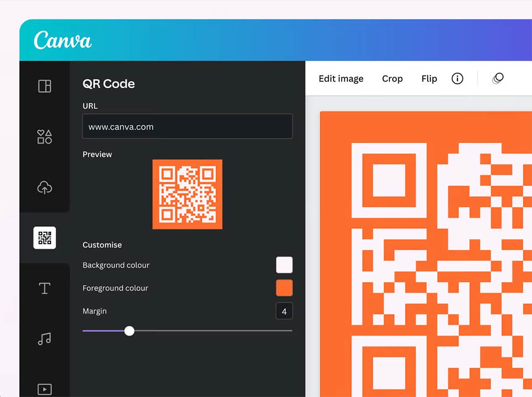Open the orange Foreground colour swatch

[284, 288]
